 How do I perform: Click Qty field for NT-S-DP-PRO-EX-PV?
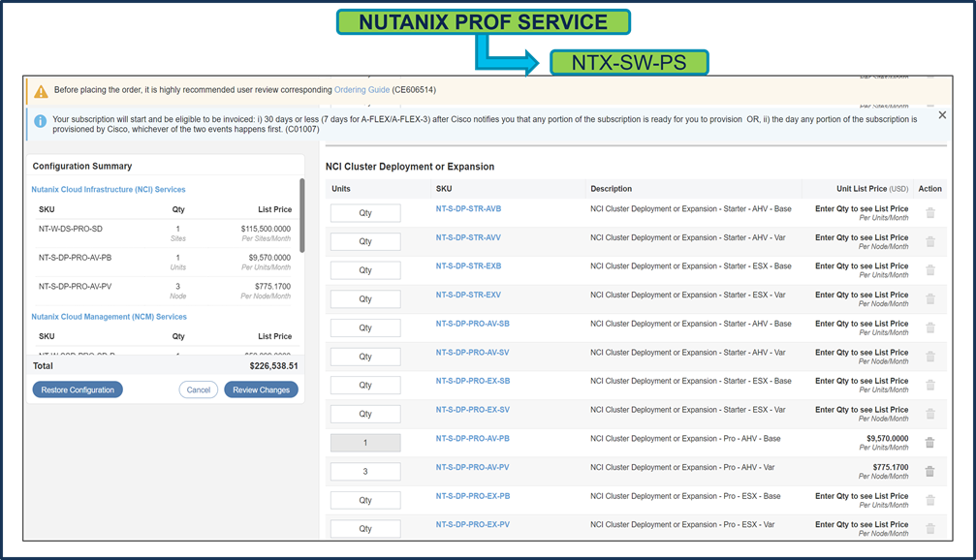point(365,529)
